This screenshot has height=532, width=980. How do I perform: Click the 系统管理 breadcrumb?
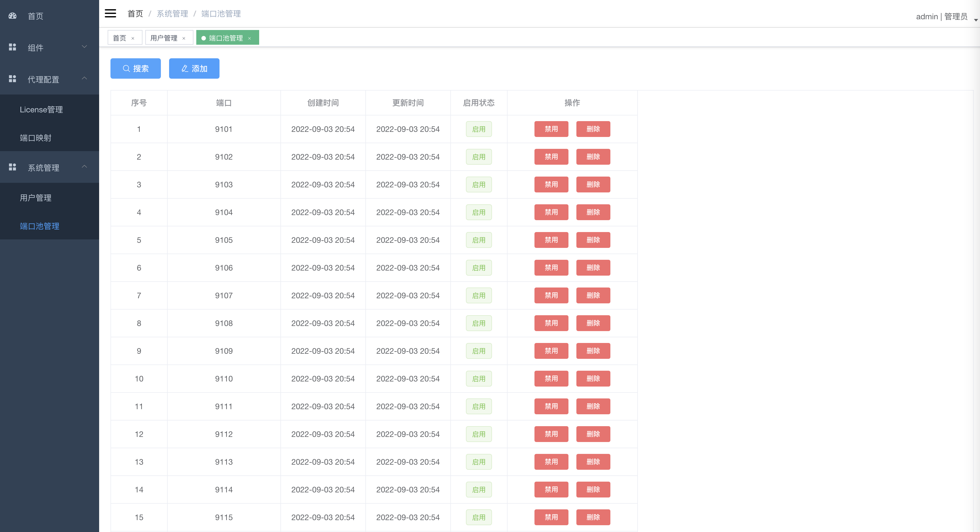[x=172, y=14]
